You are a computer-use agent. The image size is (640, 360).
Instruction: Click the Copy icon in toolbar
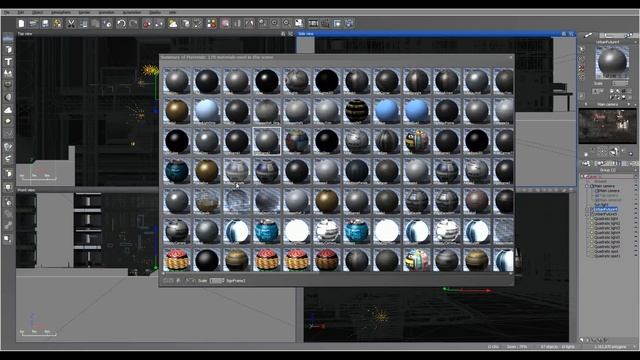pos(83,24)
